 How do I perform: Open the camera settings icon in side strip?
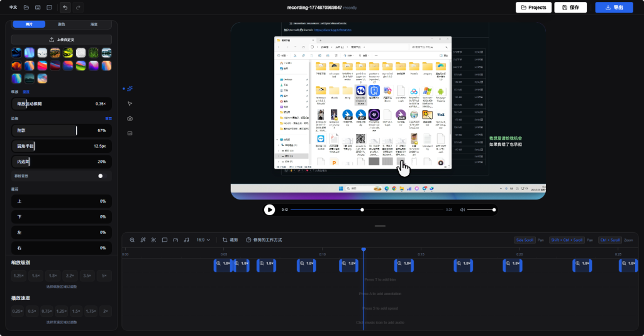point(130,118)
